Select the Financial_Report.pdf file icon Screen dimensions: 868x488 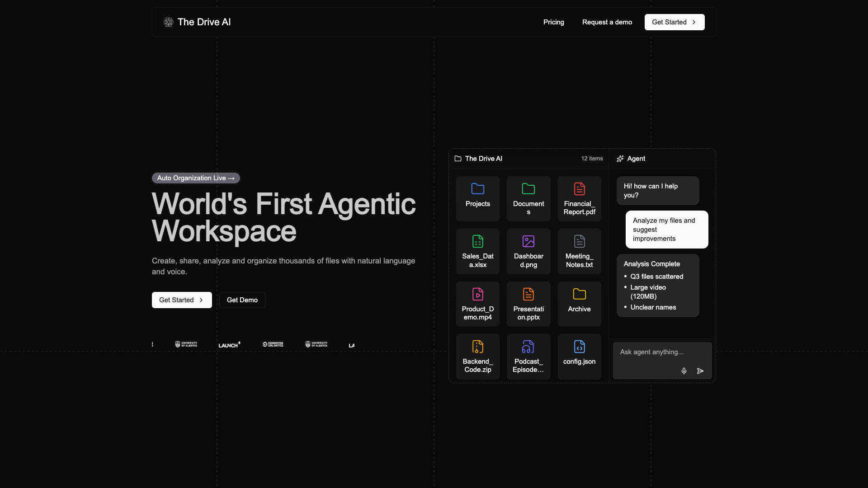pos(579,189)
